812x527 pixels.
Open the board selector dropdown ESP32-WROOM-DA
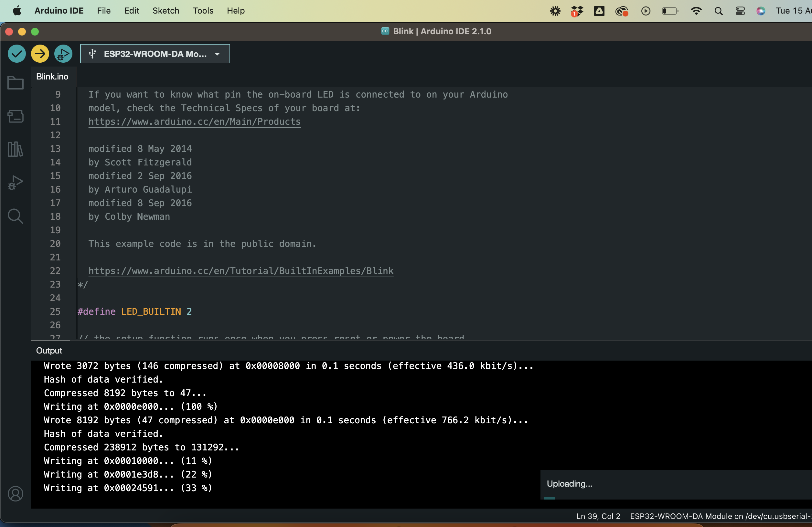pos(155,54)
